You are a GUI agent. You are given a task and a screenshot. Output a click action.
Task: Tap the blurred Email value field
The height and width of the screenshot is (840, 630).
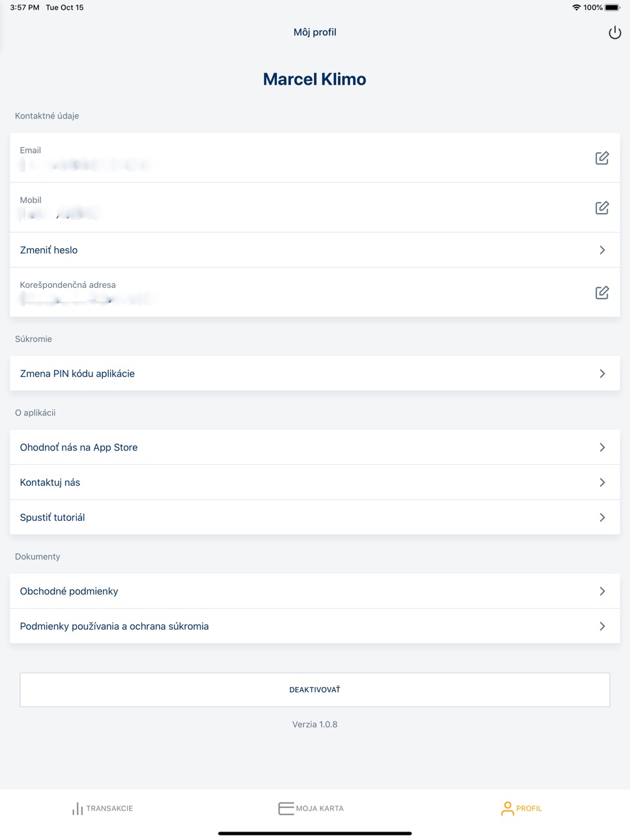click(86, 165)
